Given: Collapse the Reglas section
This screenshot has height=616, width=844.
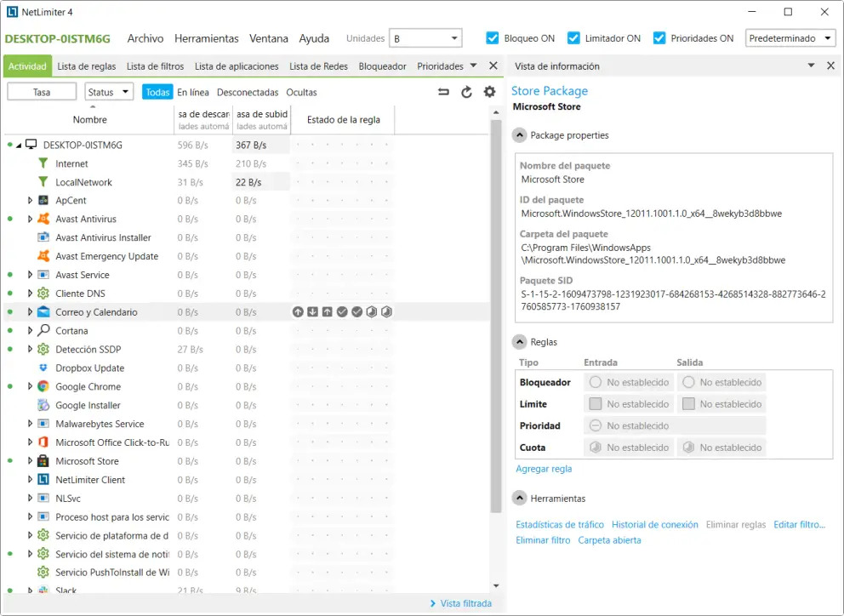Looking at the screenshot, I should pyautogui.click(x=520, y=342).
